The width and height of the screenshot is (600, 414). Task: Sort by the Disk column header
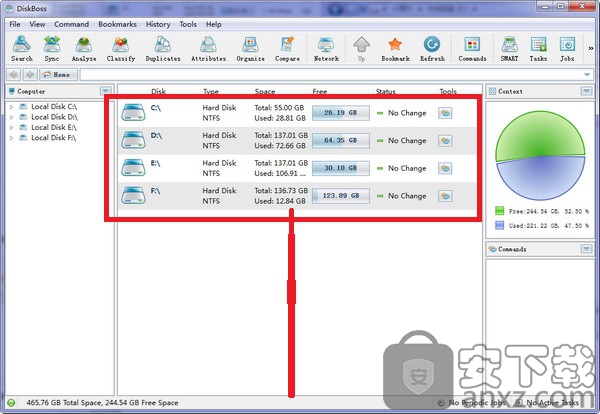point(158,91)
